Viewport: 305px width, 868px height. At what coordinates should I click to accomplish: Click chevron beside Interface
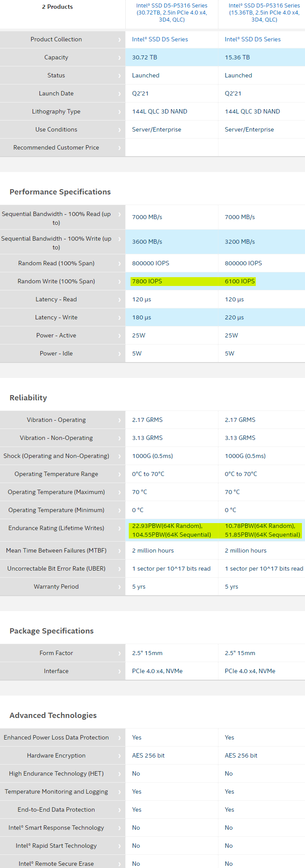(x=119, y=671)
